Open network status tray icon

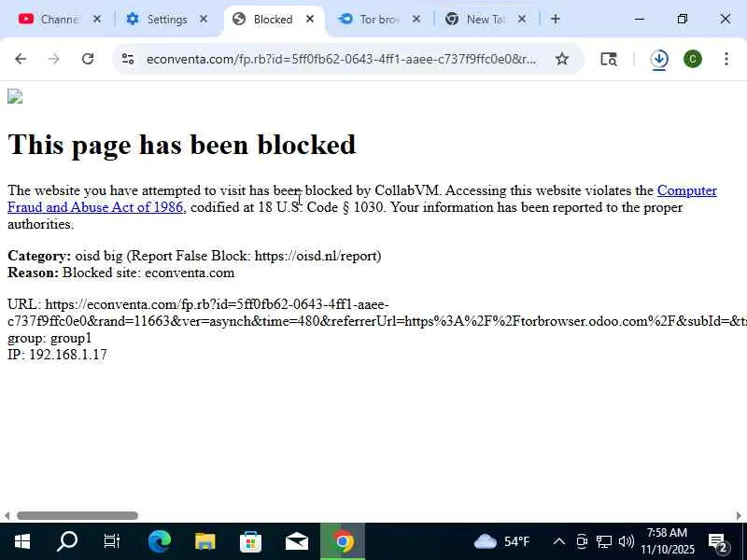(x=604, y=541)
